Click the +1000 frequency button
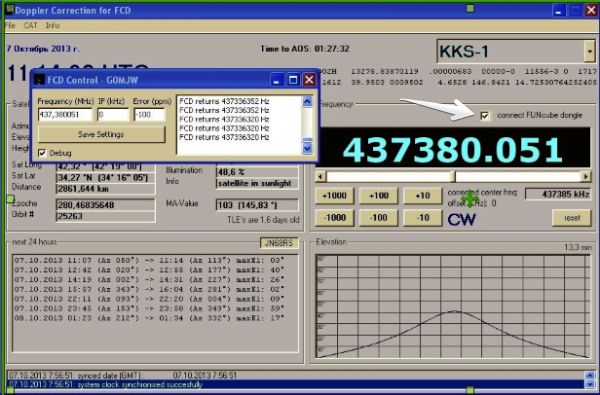Screen dimensions: 600x395 tap(334, 196)
